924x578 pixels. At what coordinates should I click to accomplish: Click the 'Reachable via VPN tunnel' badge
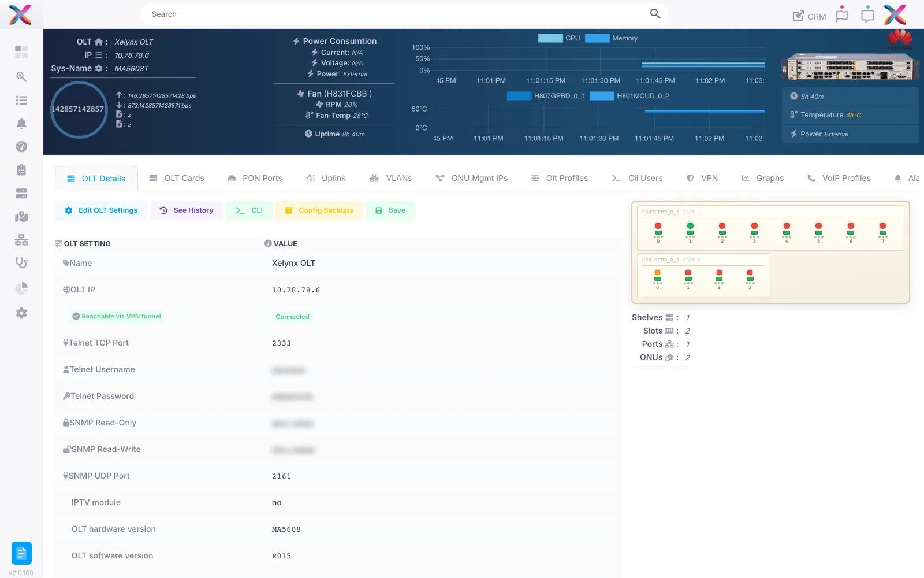tap(117, 316)
